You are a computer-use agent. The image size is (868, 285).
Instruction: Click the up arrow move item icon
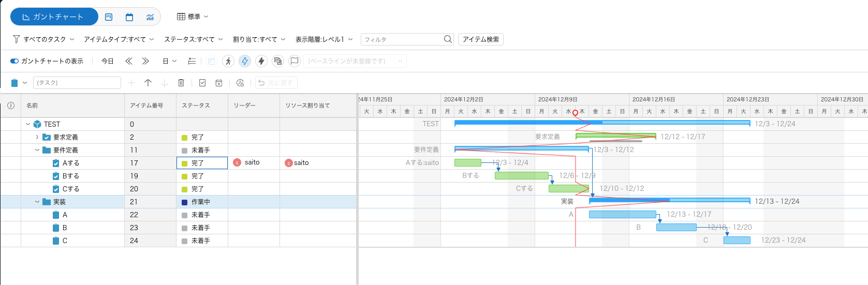click(x=148, y=83)
